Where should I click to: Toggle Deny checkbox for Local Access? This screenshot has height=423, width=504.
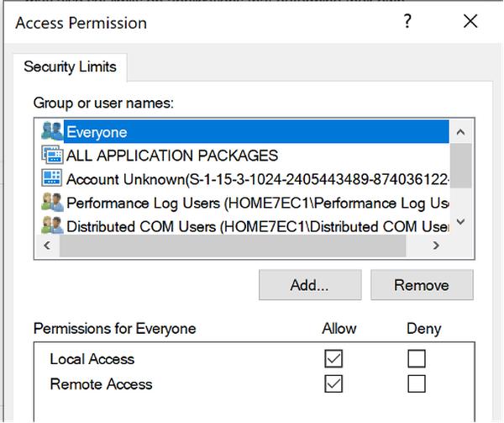(x=417, y=358)
